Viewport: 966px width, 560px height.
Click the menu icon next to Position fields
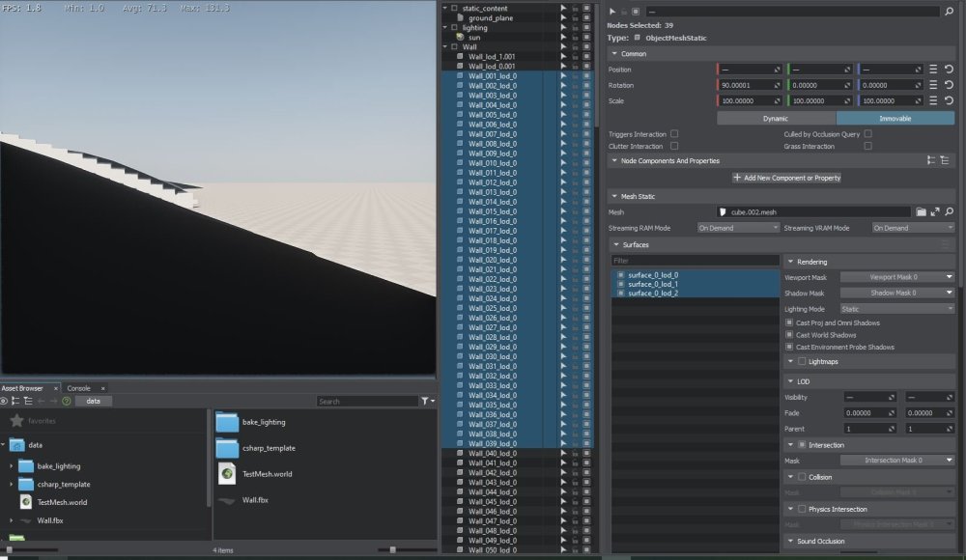(933, 70)
